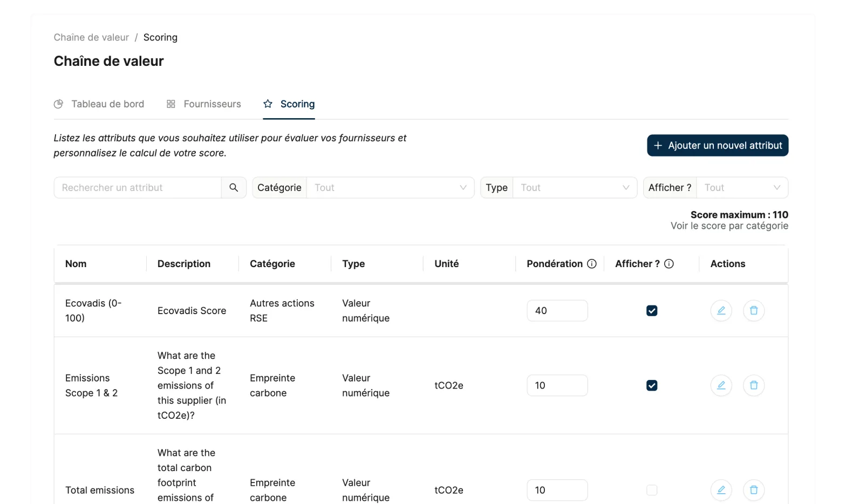Switch to the Tableau de bord tab

click(99, 104)
